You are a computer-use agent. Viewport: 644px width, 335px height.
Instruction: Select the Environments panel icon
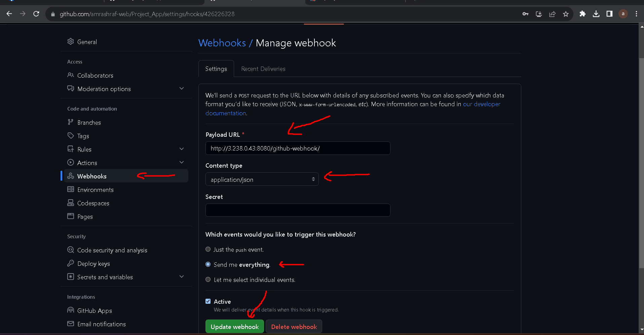(x=71, y=190)
